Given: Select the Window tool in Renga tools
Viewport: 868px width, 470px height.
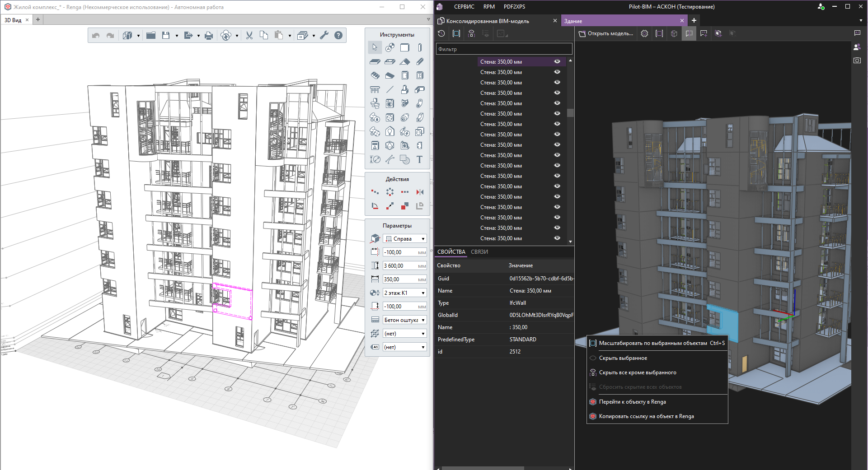Looking at the screenshot, I should [420, 75].
